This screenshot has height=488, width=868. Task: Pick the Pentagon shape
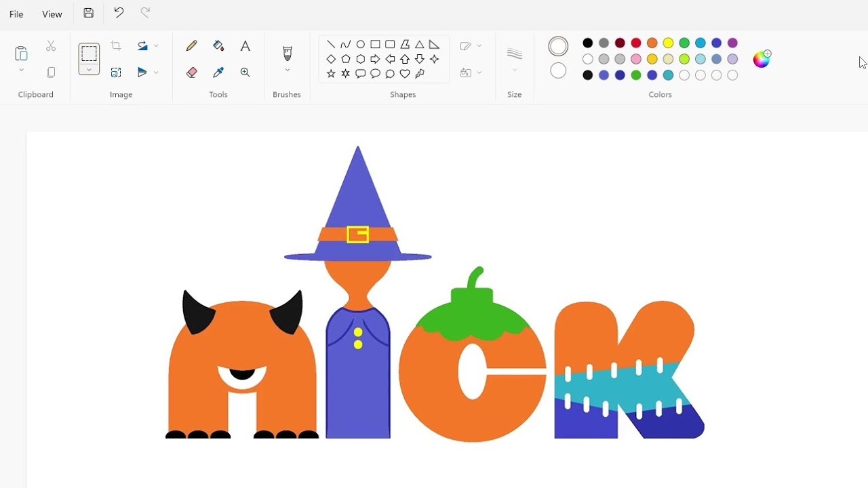346,60
